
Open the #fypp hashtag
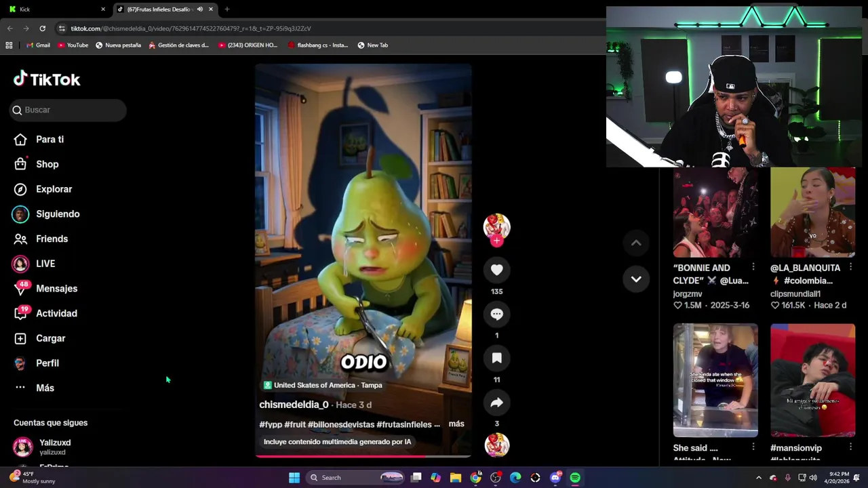coord(271,424)
